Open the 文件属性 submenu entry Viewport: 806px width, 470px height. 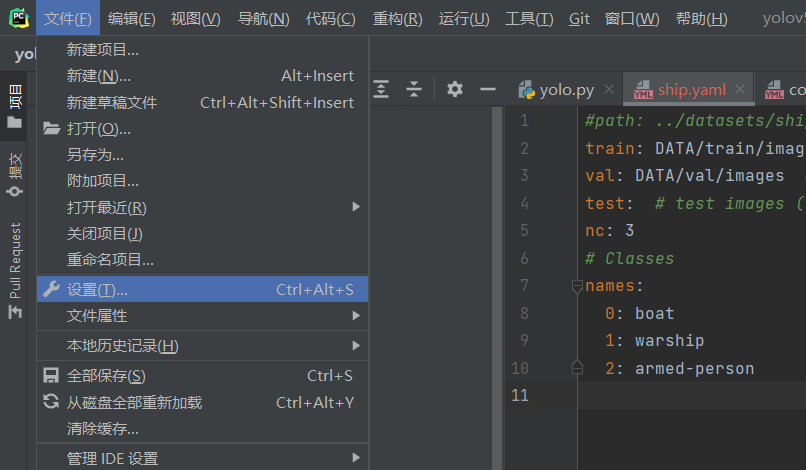pyautogui.click(x=203, y=316)
